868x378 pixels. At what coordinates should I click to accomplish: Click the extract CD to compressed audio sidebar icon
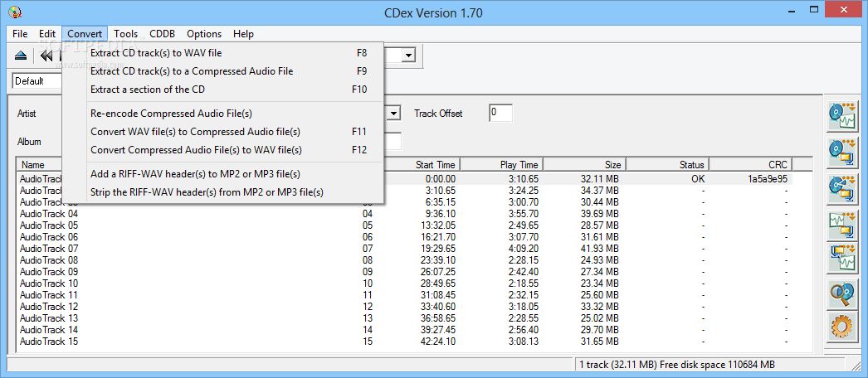(x=841, y=153)
